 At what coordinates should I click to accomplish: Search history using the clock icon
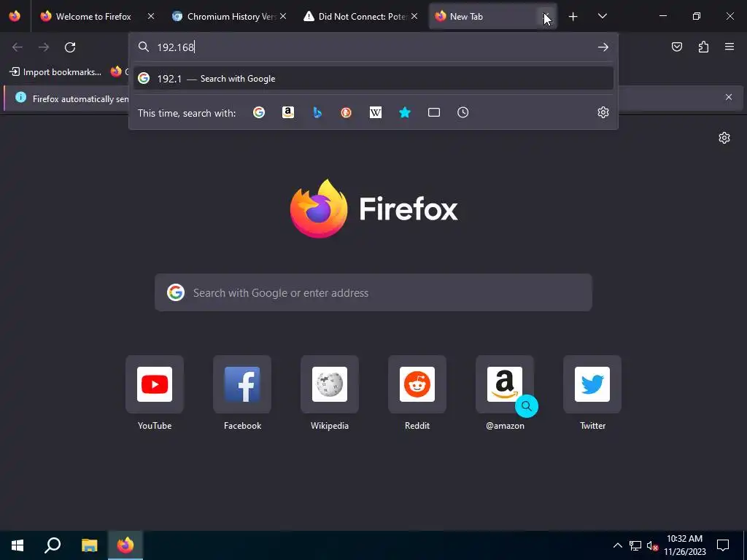pos(462,112)
